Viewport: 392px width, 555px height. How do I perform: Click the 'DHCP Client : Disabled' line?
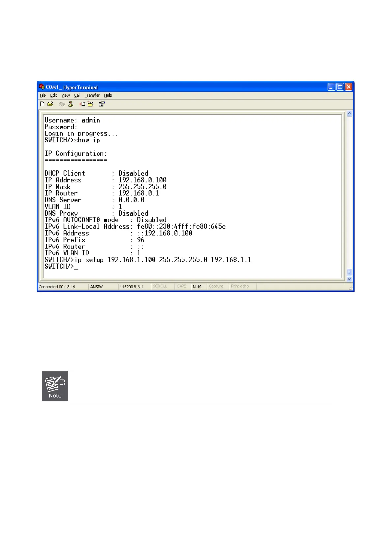click(x=97, y=173)
